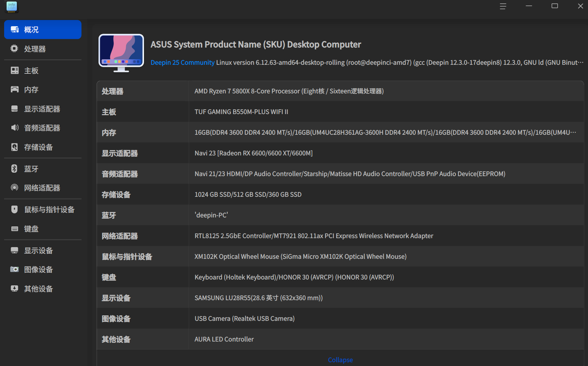Click the RTL8125 2.5GbE Controller network value
The width and height of the screenshot is (588, 366).
pyautogui.click(x=314, y=236)
